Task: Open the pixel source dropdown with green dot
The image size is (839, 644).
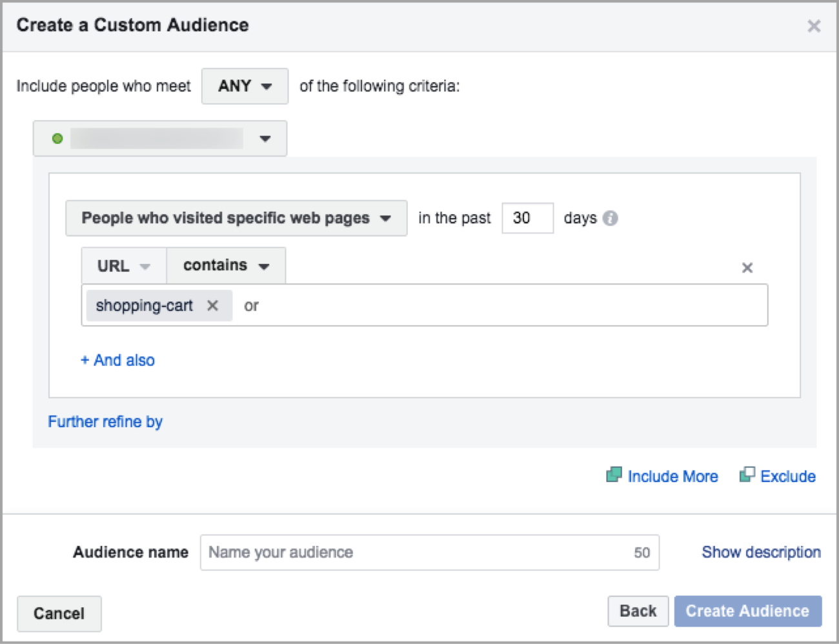Action: 160,138
